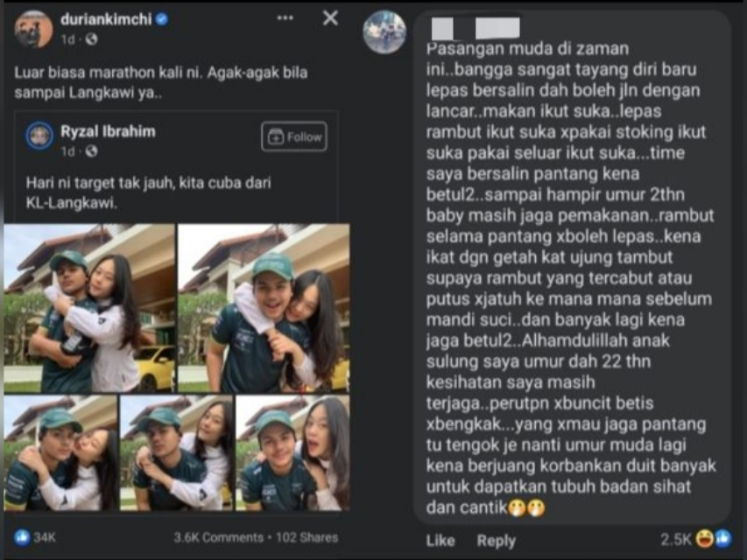
Task: Open the commenter's round profile picture
Action: tap(384, 31)
